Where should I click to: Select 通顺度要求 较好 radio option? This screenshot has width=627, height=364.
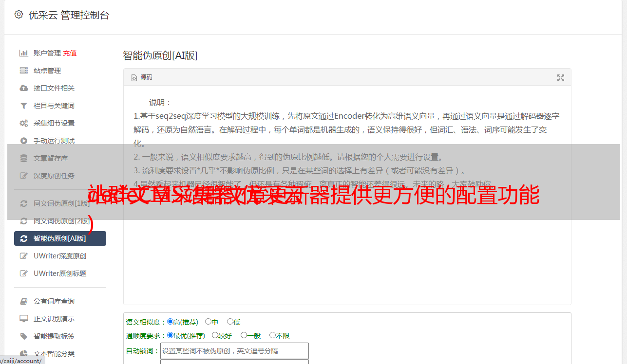point(215,335)
